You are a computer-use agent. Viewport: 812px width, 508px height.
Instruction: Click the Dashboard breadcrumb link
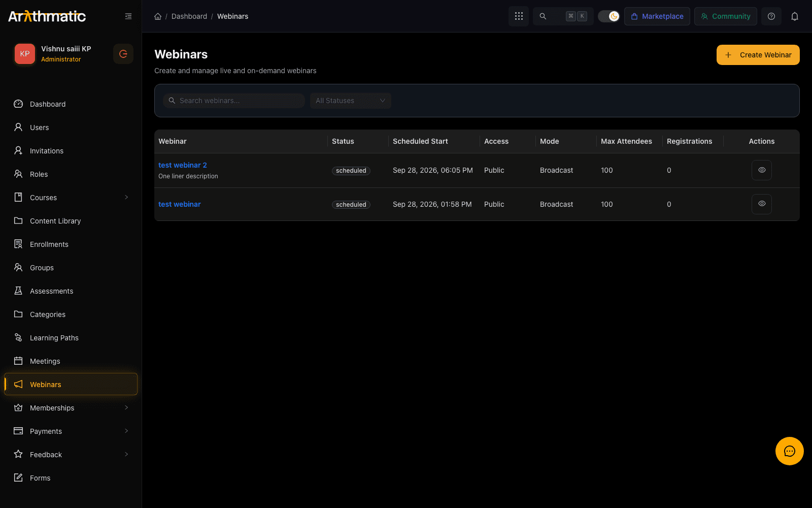click(x=189, y=16)
